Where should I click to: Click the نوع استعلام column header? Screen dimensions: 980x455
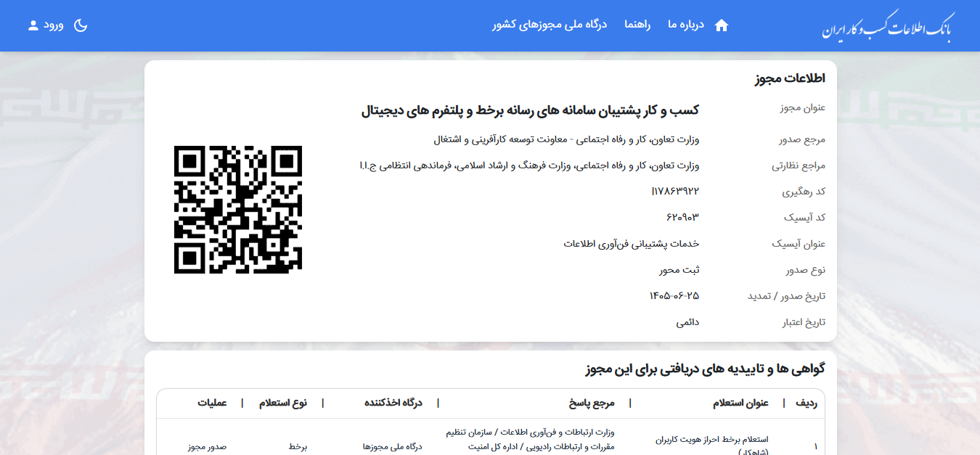pos(283,403)
